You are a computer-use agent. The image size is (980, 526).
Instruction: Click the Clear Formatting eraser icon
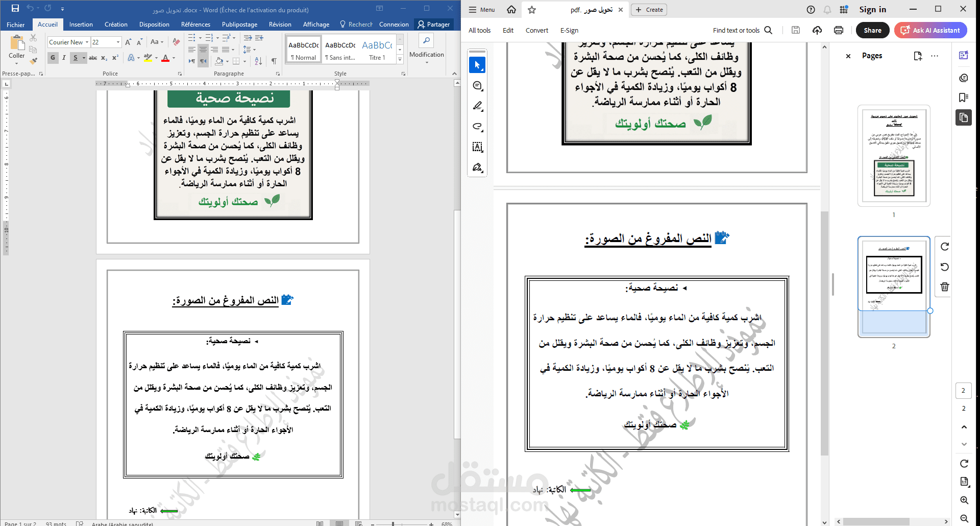[176, 42]
